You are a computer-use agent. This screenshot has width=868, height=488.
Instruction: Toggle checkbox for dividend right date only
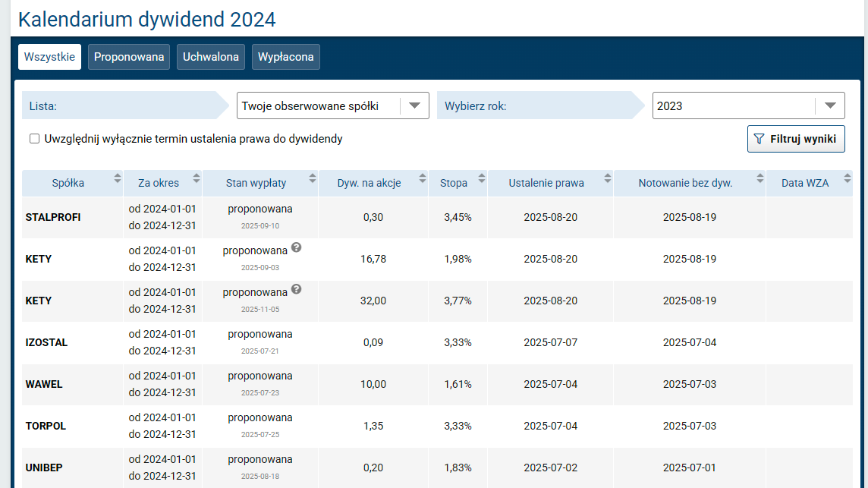(x=34, y=138)
